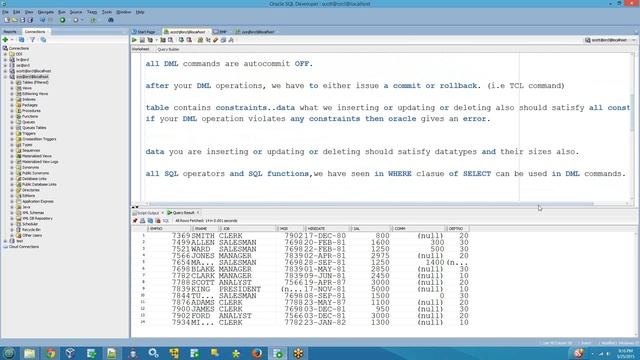Viewport: 640px width, 360px height.
Task: Switch to the Query Builder tab
Action: [x=169, y=49]
